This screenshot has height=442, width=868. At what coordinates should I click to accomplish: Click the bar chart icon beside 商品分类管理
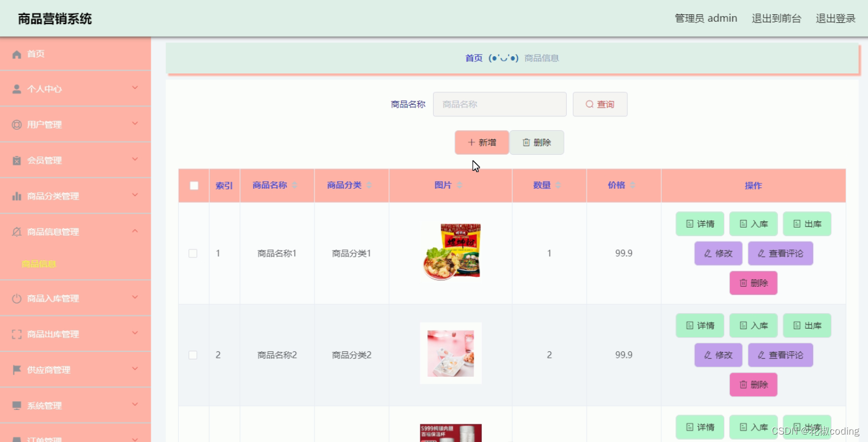tap(17, 195)
